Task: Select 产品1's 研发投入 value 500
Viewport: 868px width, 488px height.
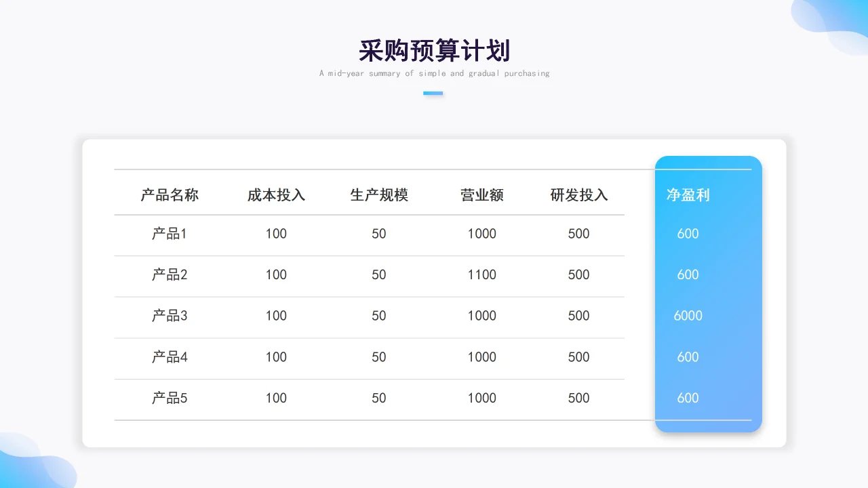Action: (x=579, y=234)
